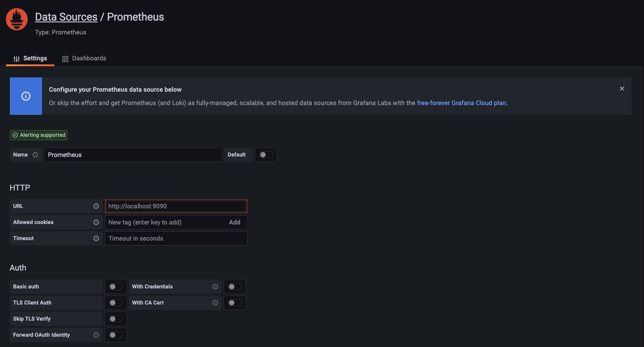Screen dimensions: 644x347
Task: Enable Skip TLS Verify
Action: (116, 319)
